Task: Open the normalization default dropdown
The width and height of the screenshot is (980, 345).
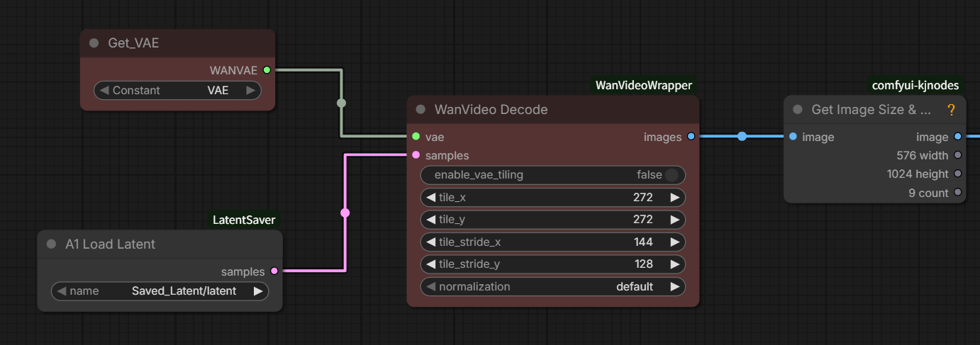Action: (553, 287)
